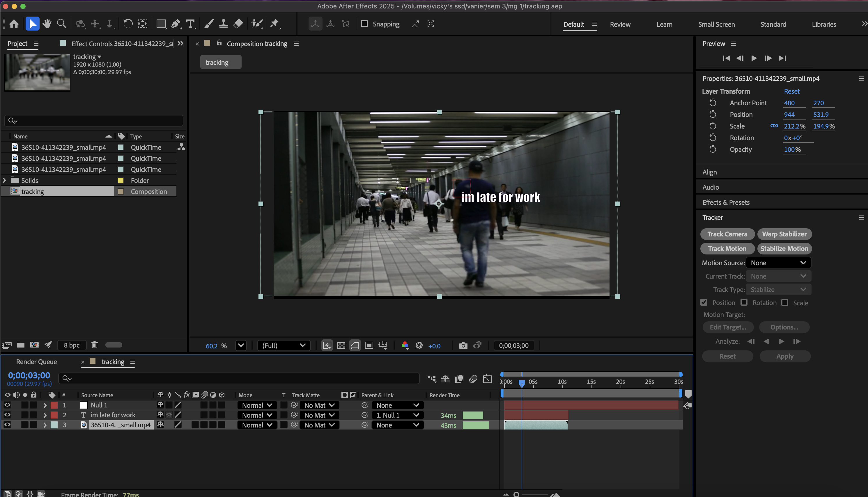Click the timeline search field

pyautogui.click(x=239, y=378)
